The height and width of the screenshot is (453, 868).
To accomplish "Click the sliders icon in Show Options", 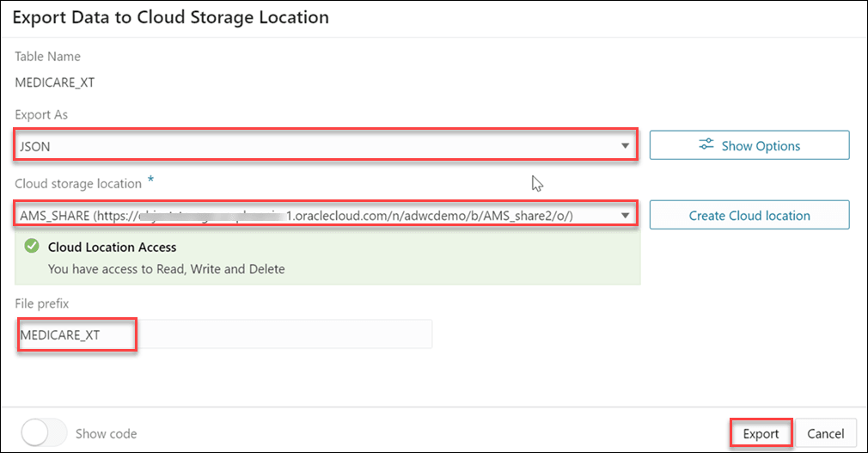I will [706, 145].
